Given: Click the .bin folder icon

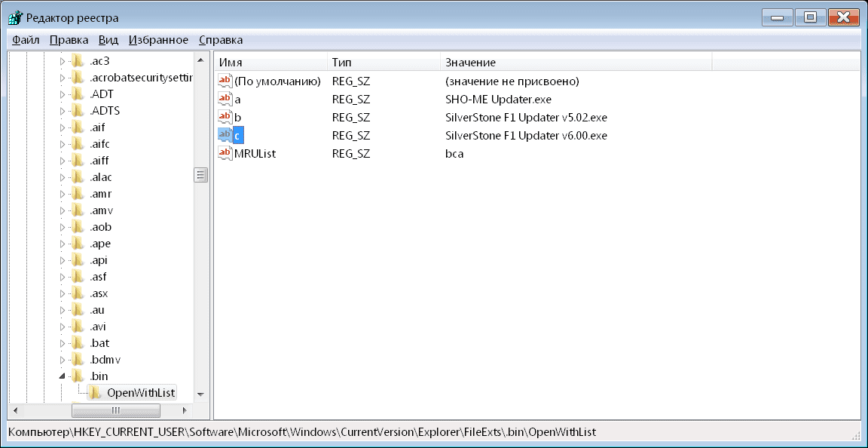Looking at the screenshot, I should pos(78,376).
